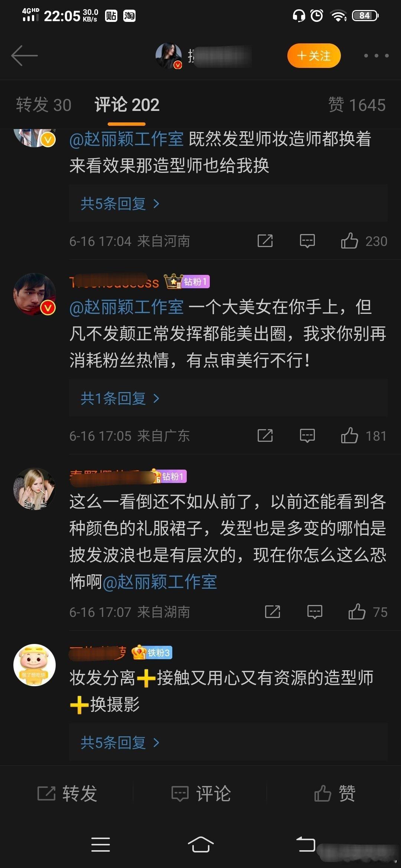The height and width of the screenshot is (868, 401).
Task: Reply to the 6-16 17:07 Hunan comment
Action: (x=315, y=612)
